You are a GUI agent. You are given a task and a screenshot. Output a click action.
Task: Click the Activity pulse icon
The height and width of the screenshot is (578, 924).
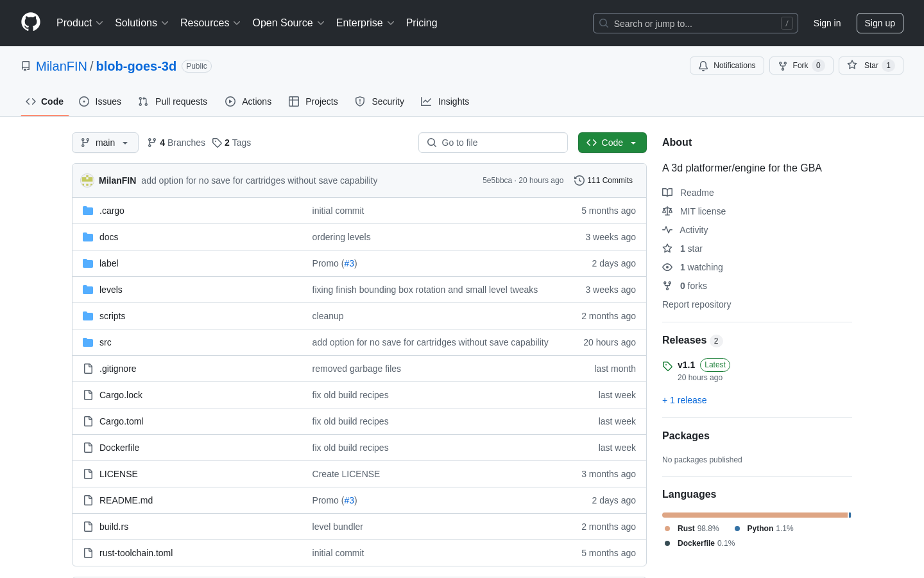coord(667,230)
